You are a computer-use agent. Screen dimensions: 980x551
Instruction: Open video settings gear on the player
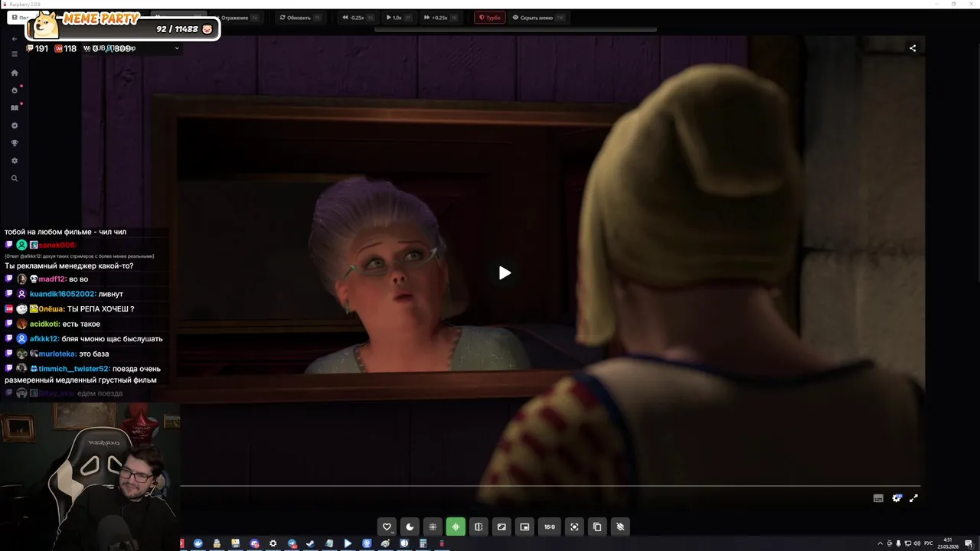point(897,498)
